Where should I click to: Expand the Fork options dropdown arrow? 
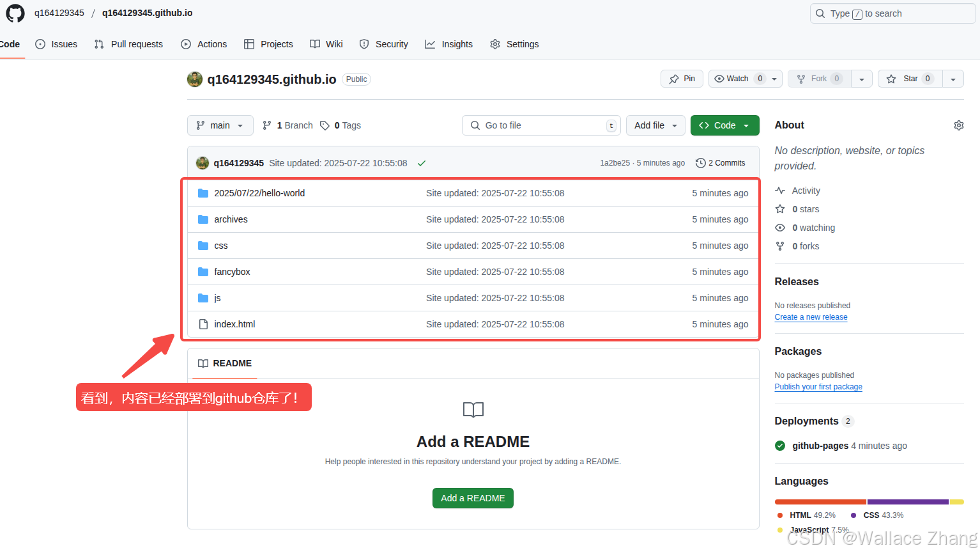click(862, 79)
